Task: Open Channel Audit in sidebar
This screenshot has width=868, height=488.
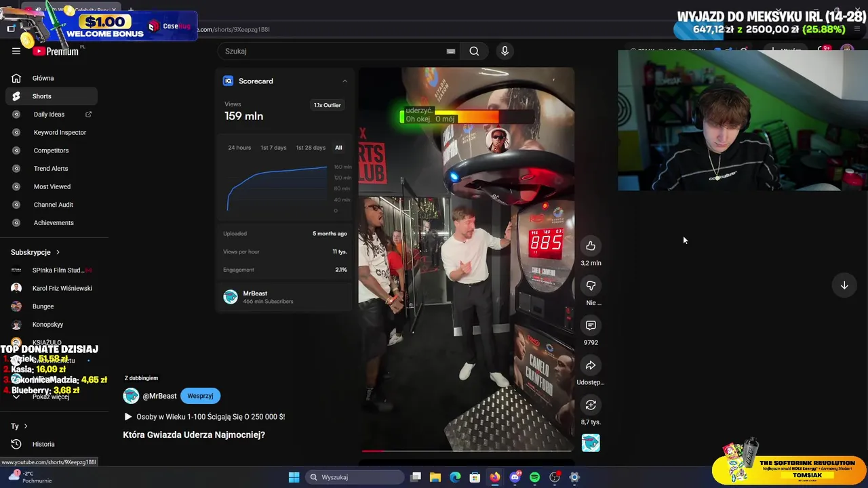Action: point(52,205)
